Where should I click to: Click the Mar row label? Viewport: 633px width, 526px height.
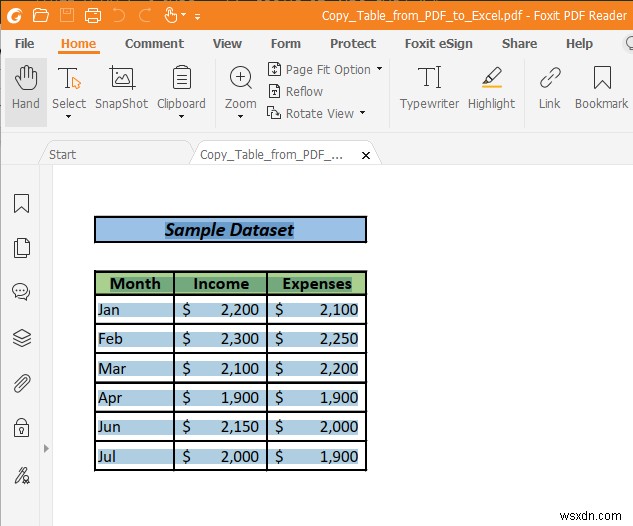(x=112, y=369)
